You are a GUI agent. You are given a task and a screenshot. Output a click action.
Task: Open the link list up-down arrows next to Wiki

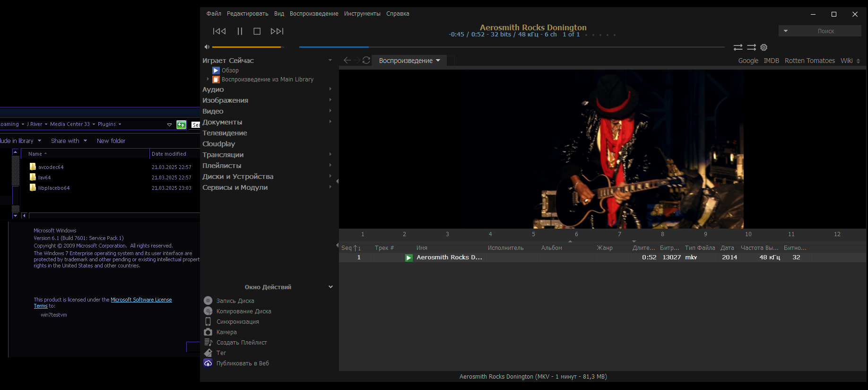[858, 61]
